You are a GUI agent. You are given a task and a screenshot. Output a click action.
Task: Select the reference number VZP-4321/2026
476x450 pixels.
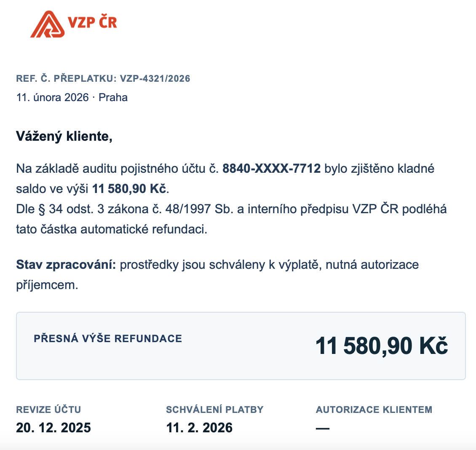pos(155,78)
